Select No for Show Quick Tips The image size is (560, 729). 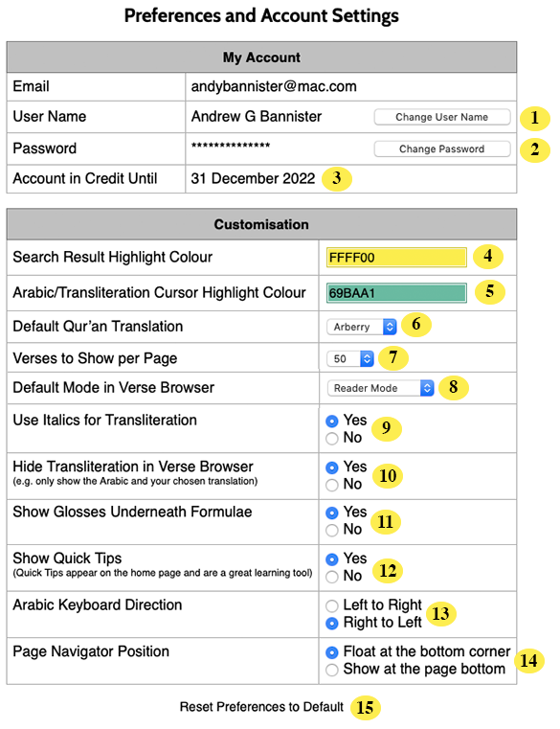(x=332, y=577)
